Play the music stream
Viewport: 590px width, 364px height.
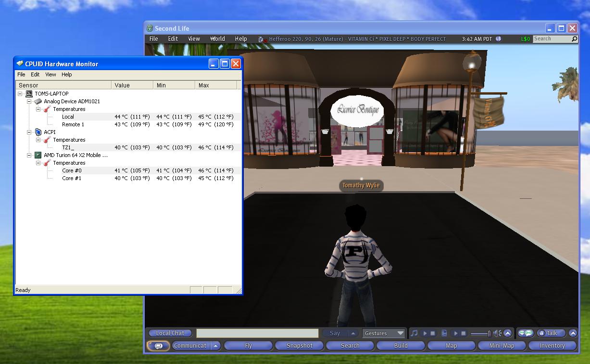[425, 333]
